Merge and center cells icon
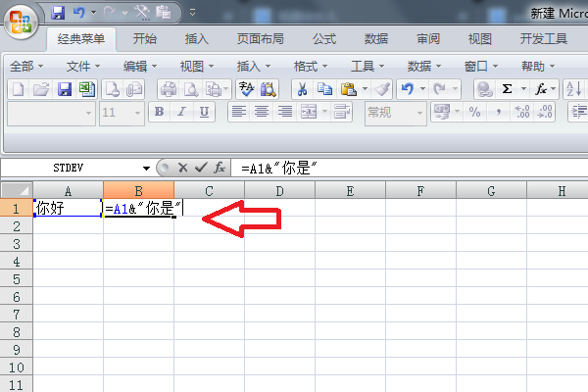 click(x=309, y=112)
